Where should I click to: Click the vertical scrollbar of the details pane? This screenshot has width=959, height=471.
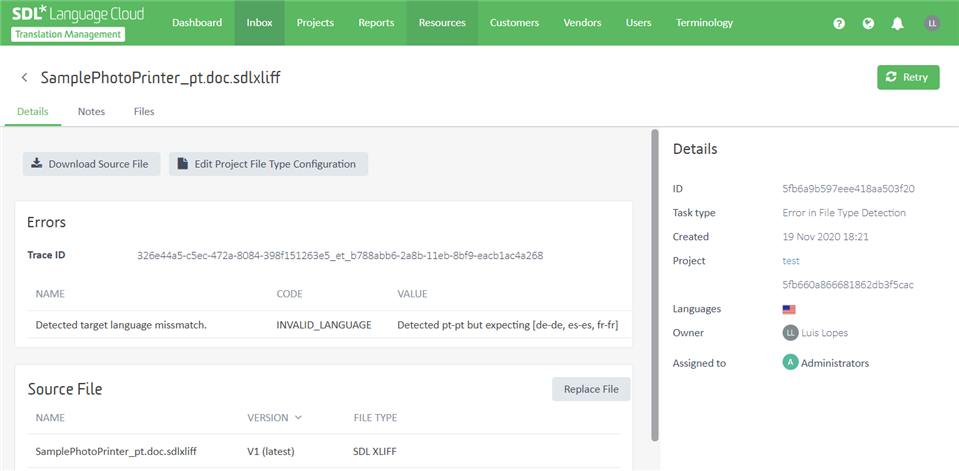point(655,284)
